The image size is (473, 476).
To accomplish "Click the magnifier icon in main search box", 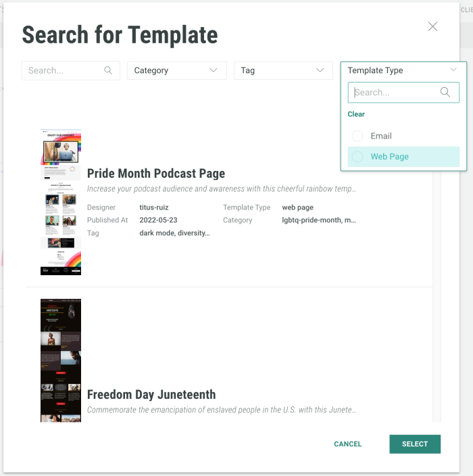I will 108,70.
